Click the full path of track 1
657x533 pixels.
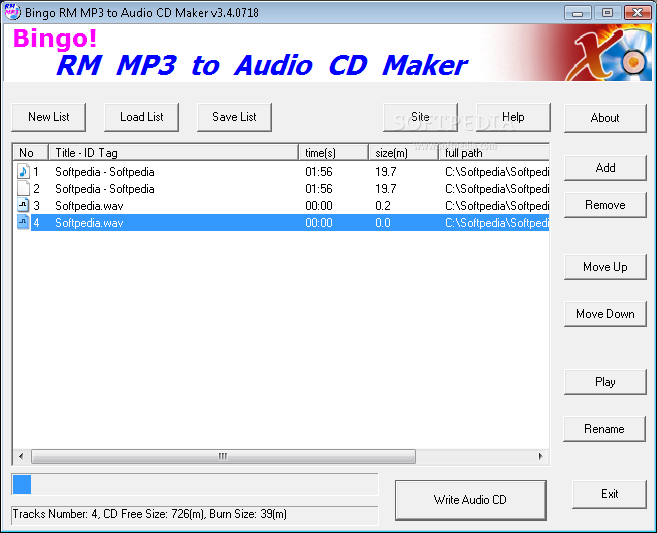click(497, 172)
